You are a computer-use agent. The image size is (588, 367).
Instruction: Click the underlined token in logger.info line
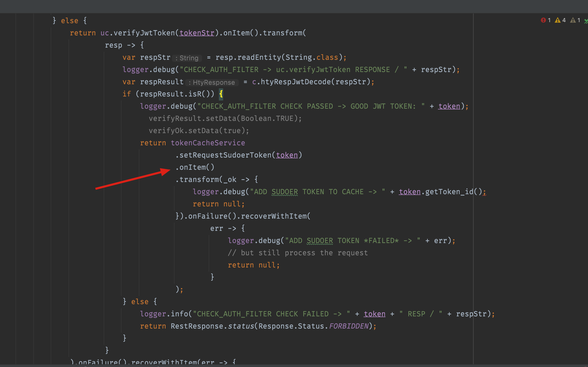pyautogui.click(x=375, y=314)
